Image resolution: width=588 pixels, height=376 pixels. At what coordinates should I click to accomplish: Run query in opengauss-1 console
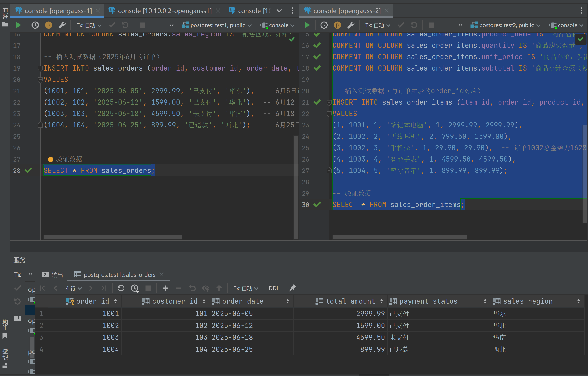[18, 25]
